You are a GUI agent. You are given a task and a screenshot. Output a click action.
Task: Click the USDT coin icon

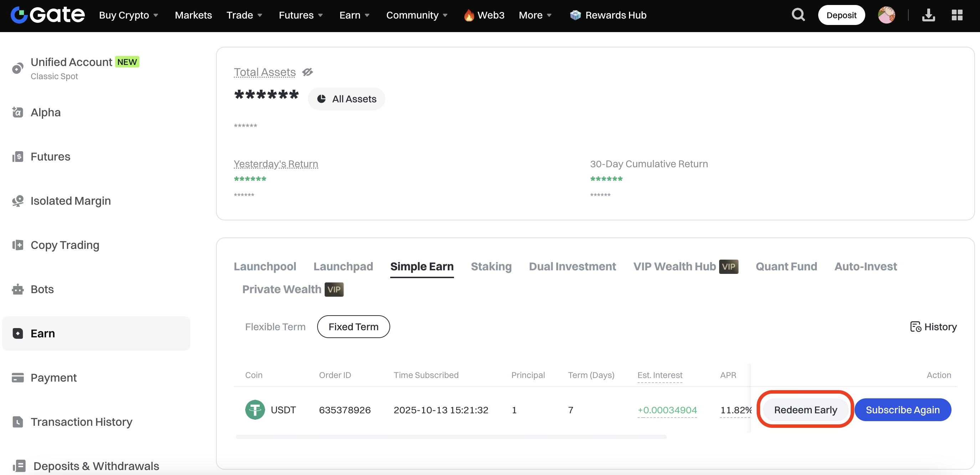pos(255,410)
